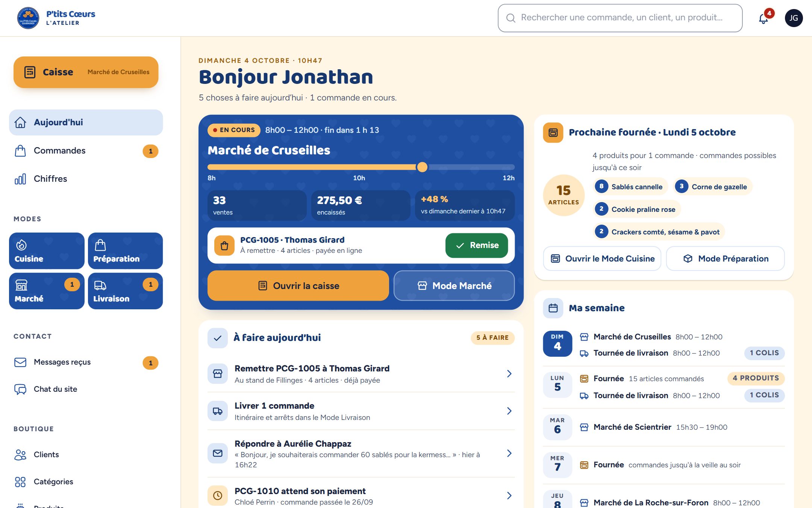
Task: Select the Corne de gazelle chip
Action: [x=713, y=187]
